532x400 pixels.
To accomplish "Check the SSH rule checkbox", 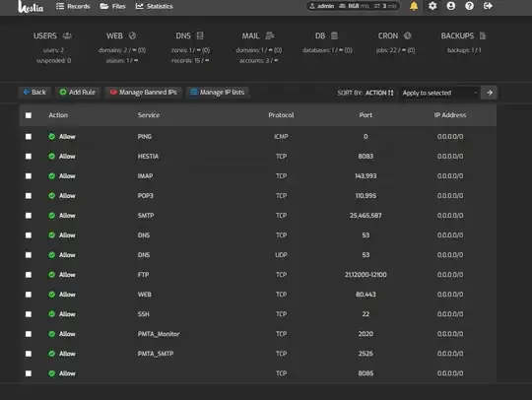I will 29,314.
